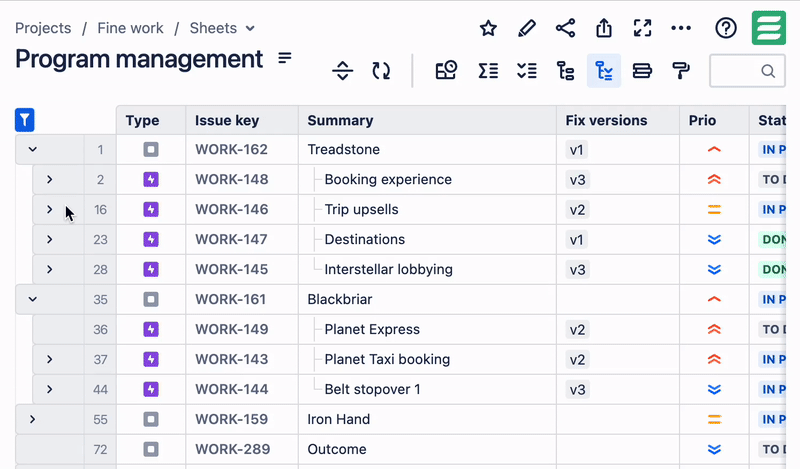Select the Planet Taxi booking summary

(428, 359)
